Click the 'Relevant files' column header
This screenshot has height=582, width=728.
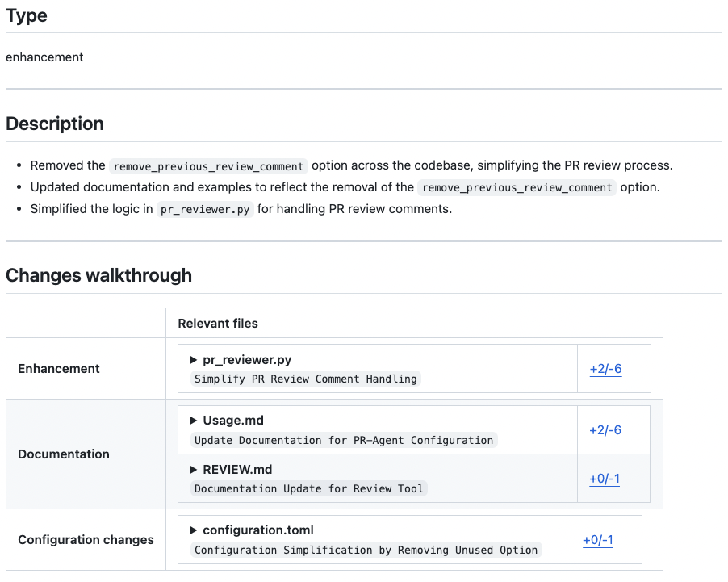pyautogui.click(x=218, y=323)
